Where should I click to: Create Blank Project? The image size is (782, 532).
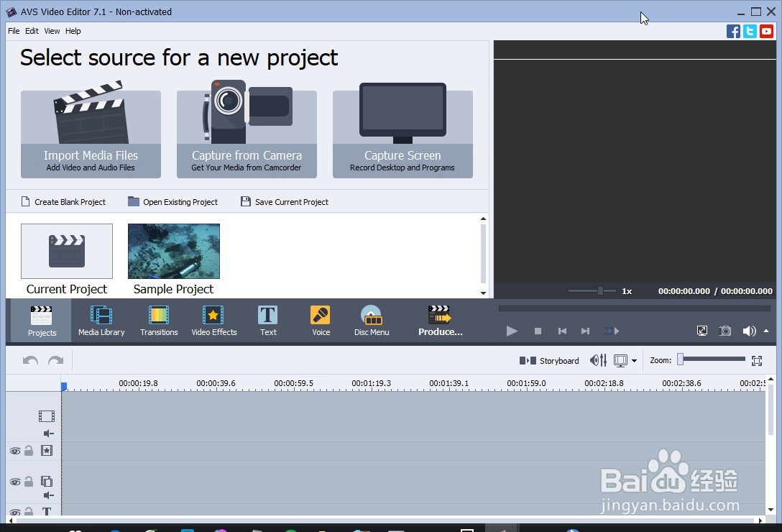click(63, 201)
